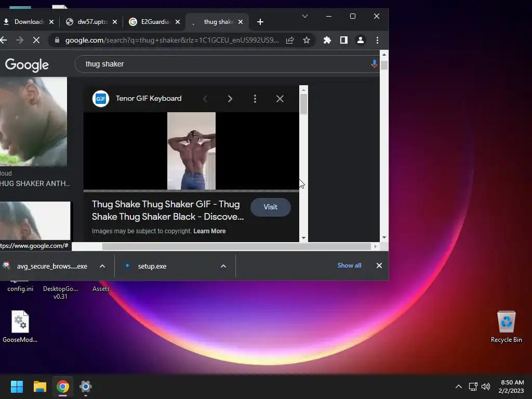Close the dw57.upto tab

pos(115,22)
